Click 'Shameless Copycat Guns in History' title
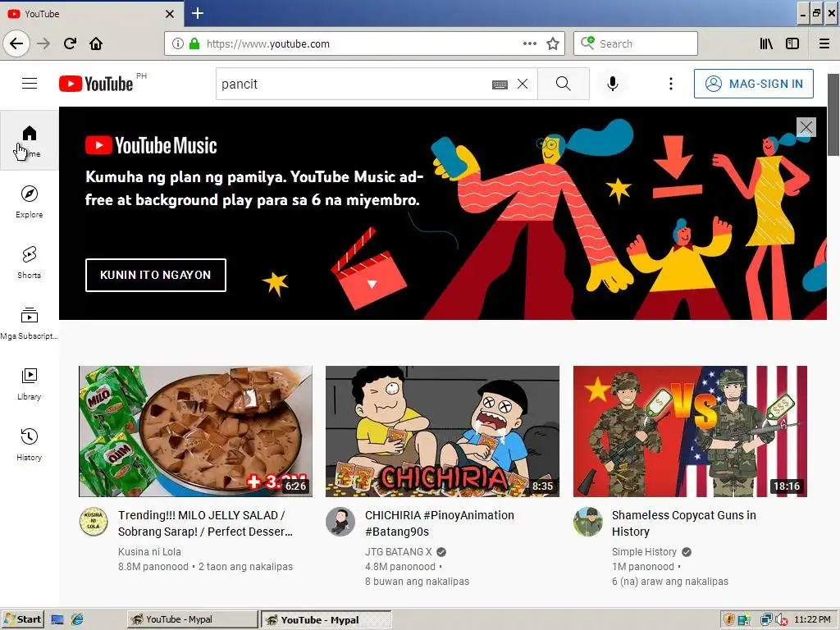 [x=683, y=523]
